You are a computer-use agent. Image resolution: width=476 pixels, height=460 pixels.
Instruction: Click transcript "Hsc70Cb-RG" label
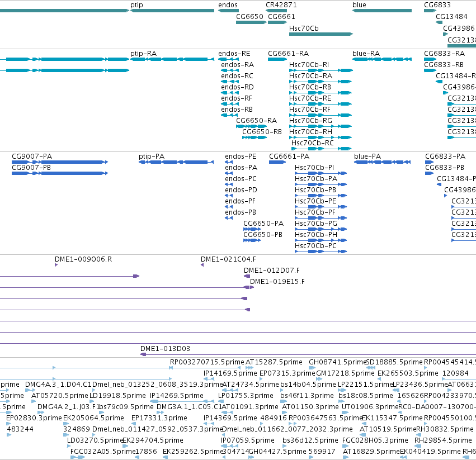click(310, 121)
